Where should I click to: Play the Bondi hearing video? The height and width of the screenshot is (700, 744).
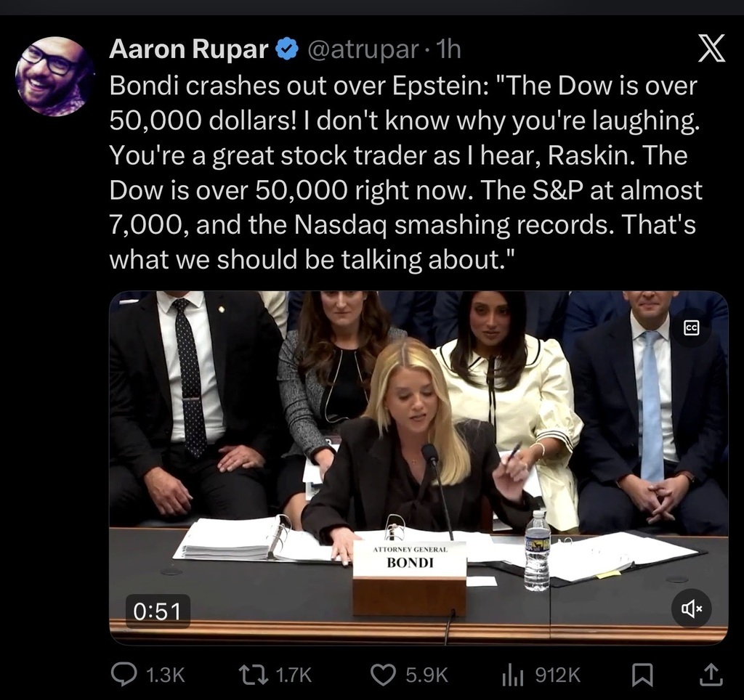(x=418, y=468)
